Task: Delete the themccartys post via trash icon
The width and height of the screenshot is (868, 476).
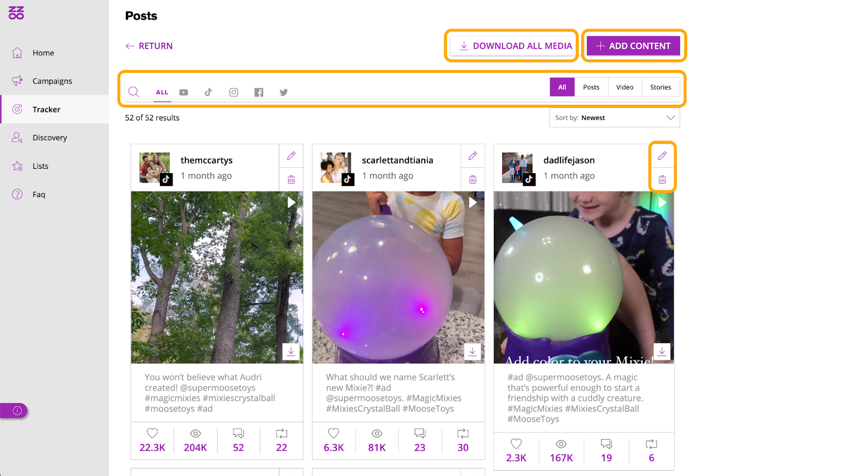Action: pos(291,180)
